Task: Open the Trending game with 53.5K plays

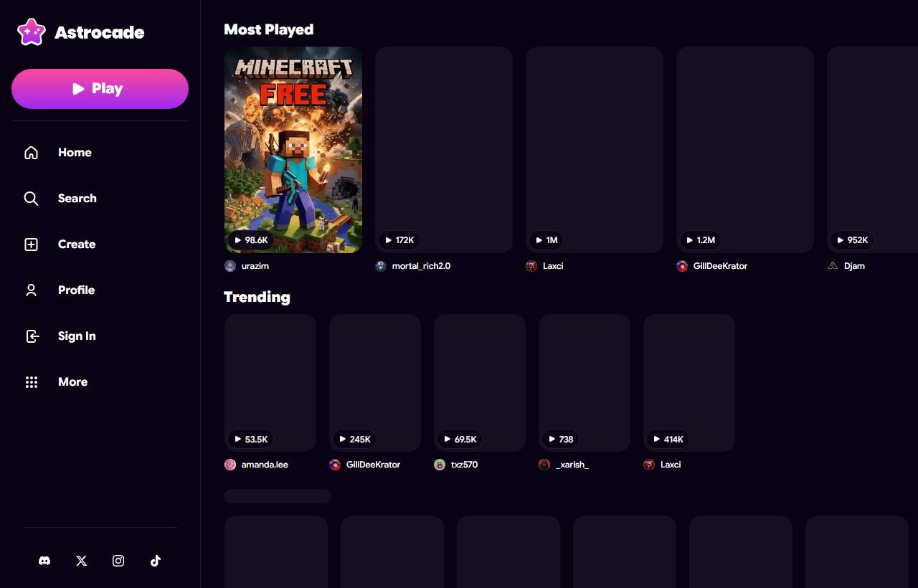Action: [270, 383]
